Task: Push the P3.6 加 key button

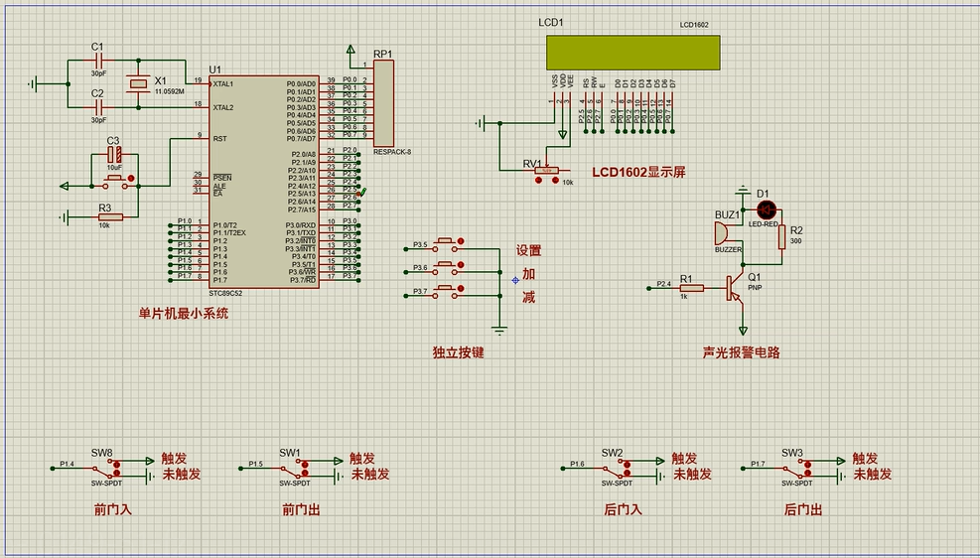Action: coord(445,267)
